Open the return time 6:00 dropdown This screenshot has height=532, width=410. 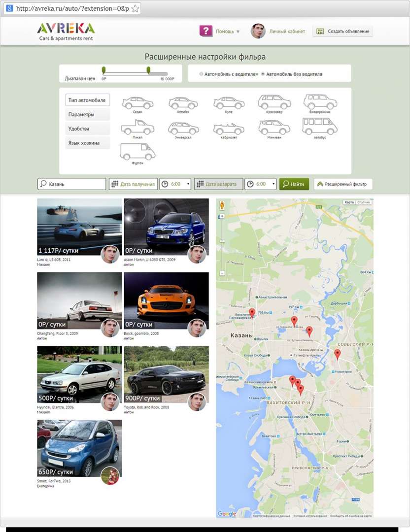260,184
